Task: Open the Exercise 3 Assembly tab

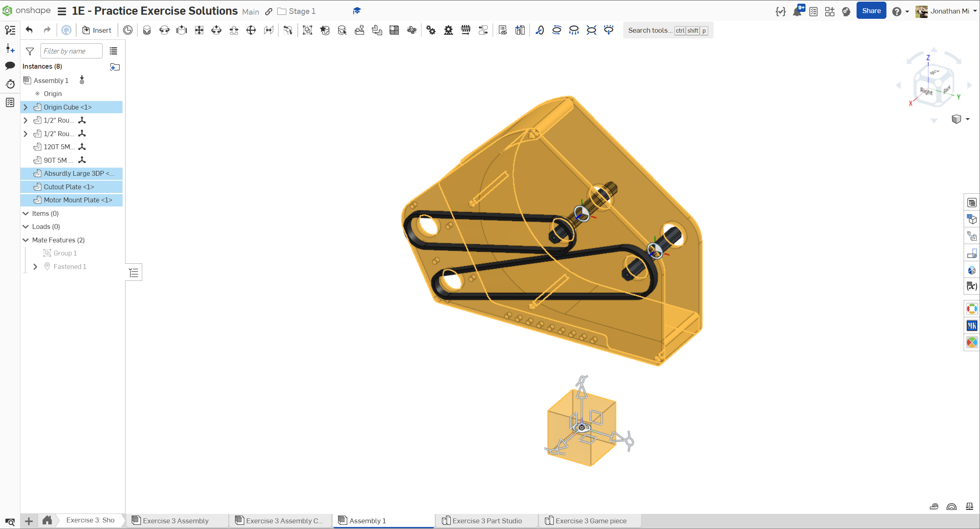Action: click(175, 520)
